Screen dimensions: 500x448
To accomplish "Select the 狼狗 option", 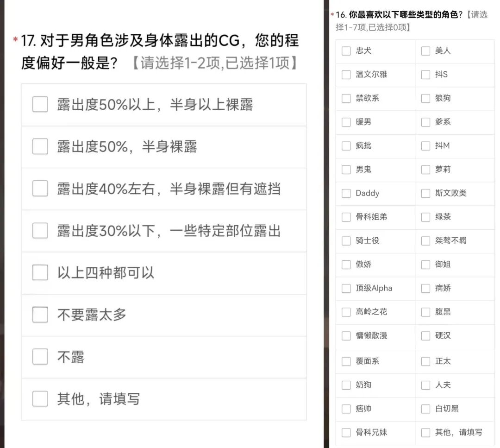I will [425, 98].
